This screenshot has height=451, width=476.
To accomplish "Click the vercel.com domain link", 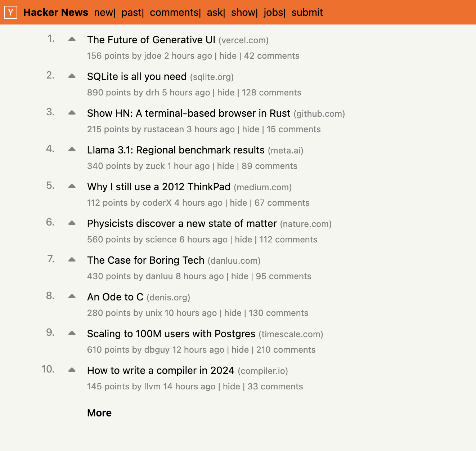I will (x=244, y=40).
